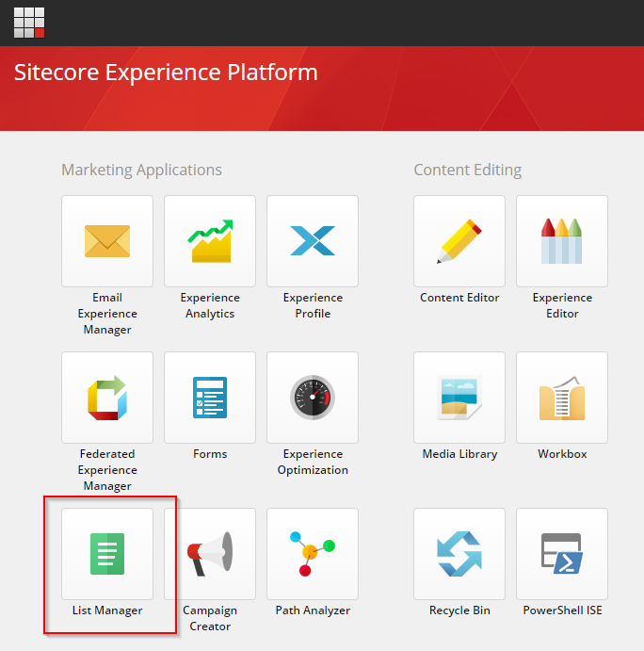Click the 'Campaign Creator' text label
Screen dimensions: 644x651
click(210, 618)
